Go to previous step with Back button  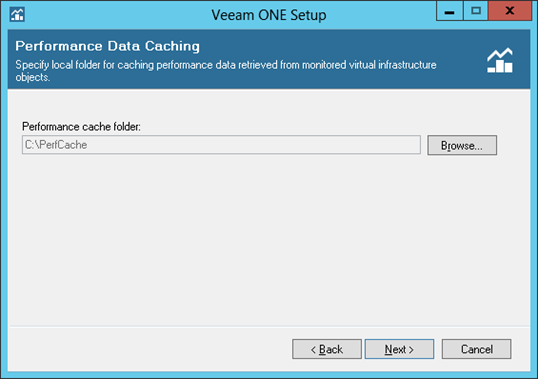tap(327, 349)
